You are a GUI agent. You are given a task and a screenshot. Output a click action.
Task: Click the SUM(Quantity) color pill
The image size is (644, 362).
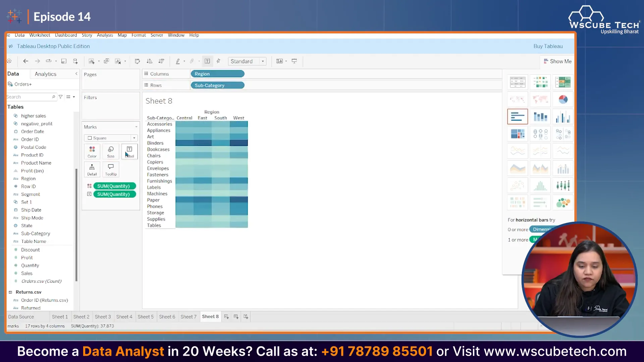point(114,186)
